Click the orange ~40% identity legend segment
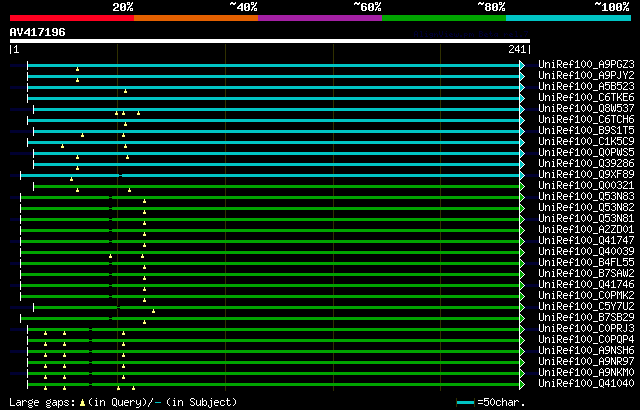 click(196, 18)
